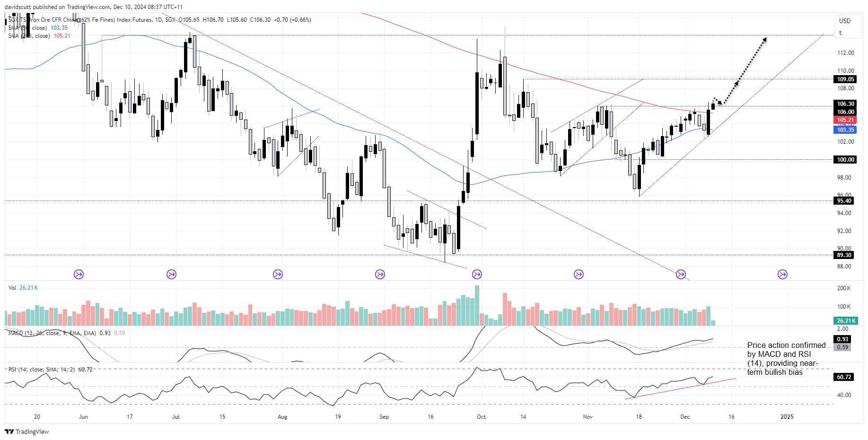Click the Oct date axis label
The width and height of the screenshot is (868, 440).
481,417
